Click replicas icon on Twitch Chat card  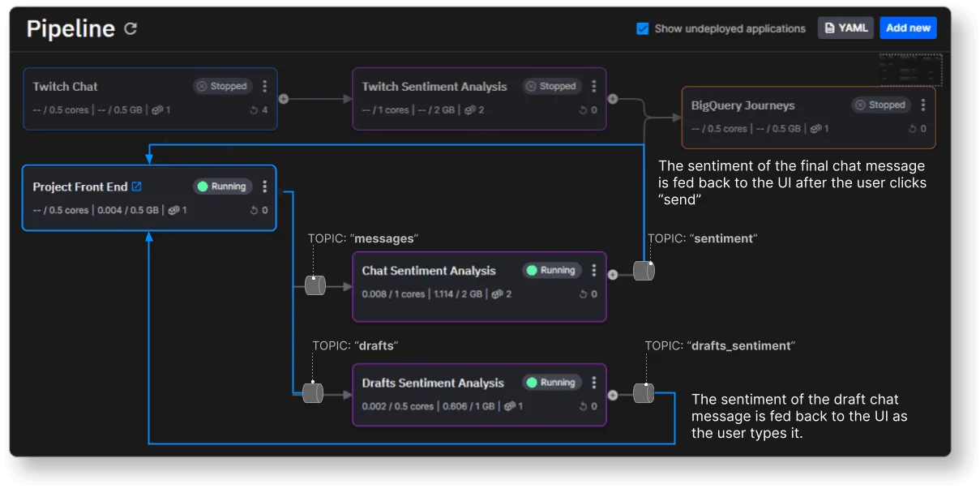pyautogui.click(x=157, y=110)
